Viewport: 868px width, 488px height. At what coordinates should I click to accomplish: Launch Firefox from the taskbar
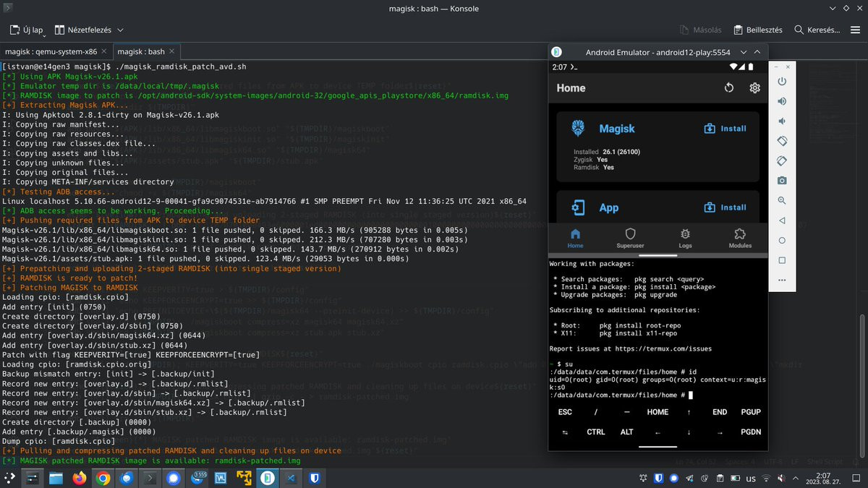(x=80, y=478)
